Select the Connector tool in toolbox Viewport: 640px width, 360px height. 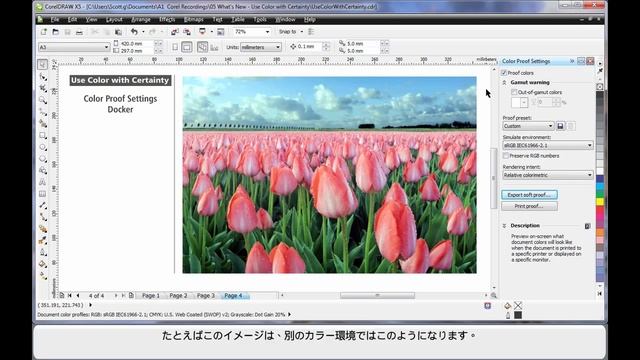click(42, 217)
